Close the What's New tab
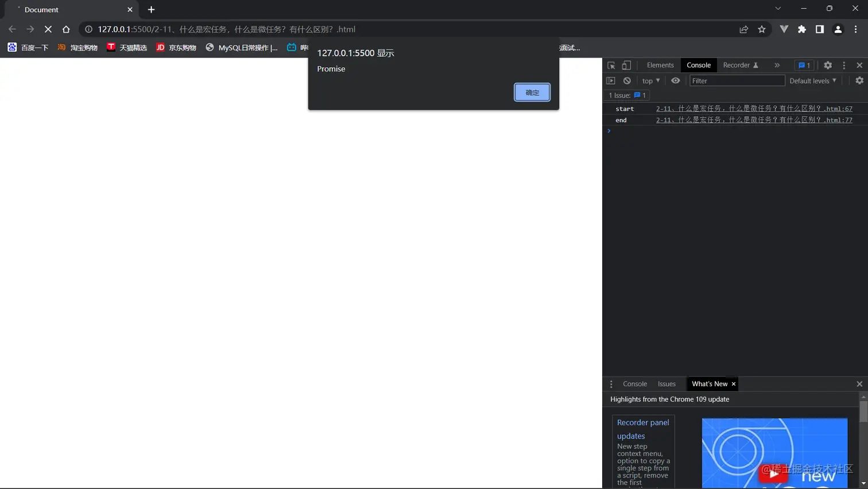This screenshot has height=489, width=868. (x=734, y=384)
